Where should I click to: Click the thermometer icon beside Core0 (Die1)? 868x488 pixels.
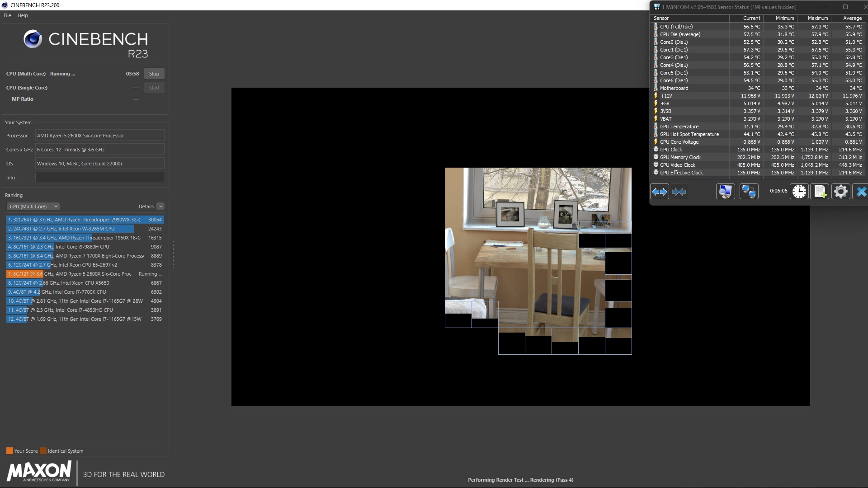click(x=656, y=42)
